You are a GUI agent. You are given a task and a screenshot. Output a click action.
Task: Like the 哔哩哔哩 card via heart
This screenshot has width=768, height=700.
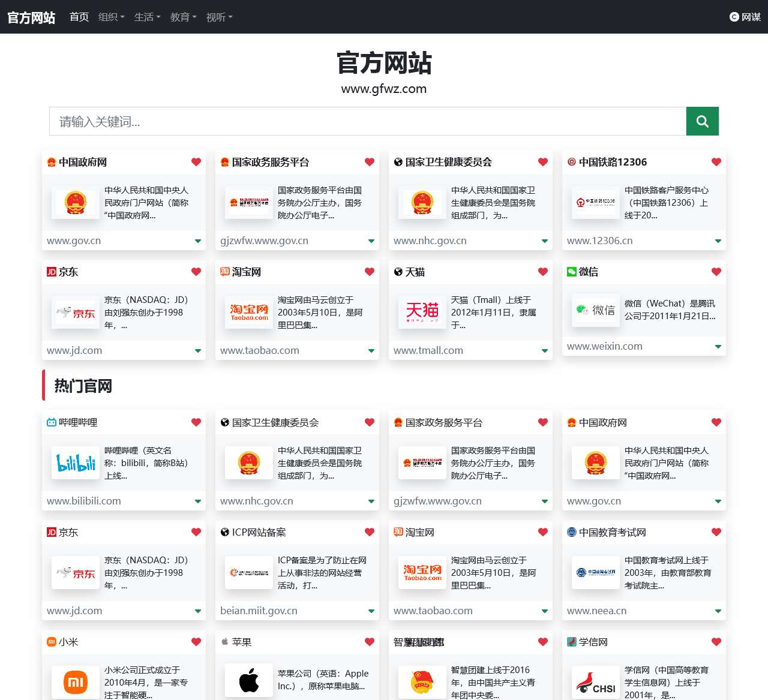196,422
